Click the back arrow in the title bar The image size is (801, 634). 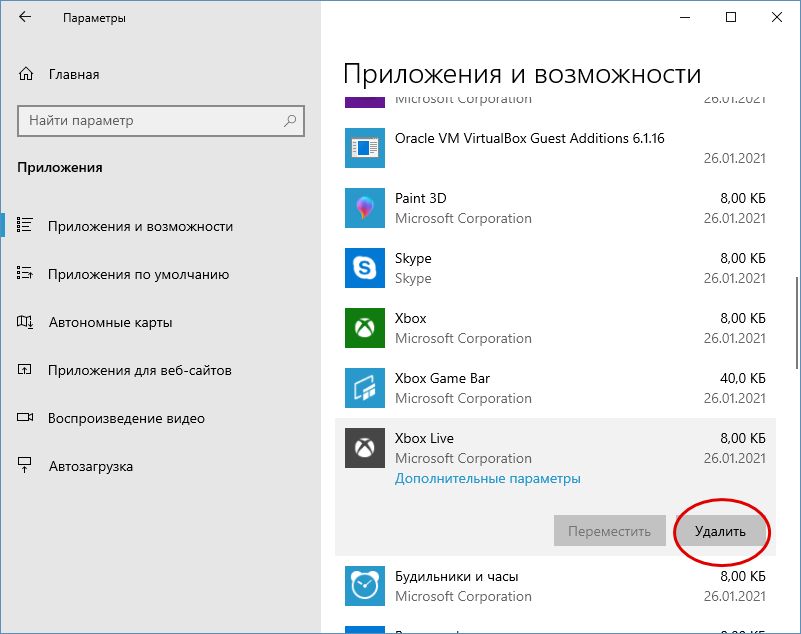24,18
